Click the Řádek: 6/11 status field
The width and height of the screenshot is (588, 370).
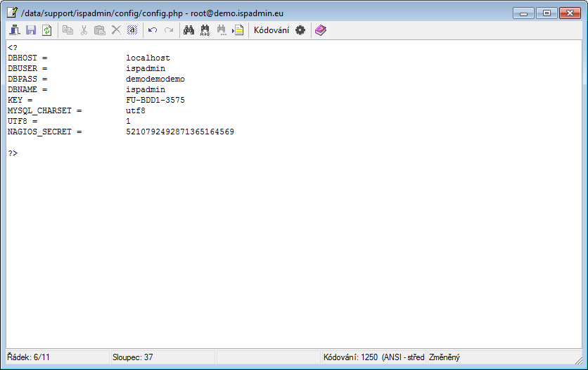[x=58, y=357]
